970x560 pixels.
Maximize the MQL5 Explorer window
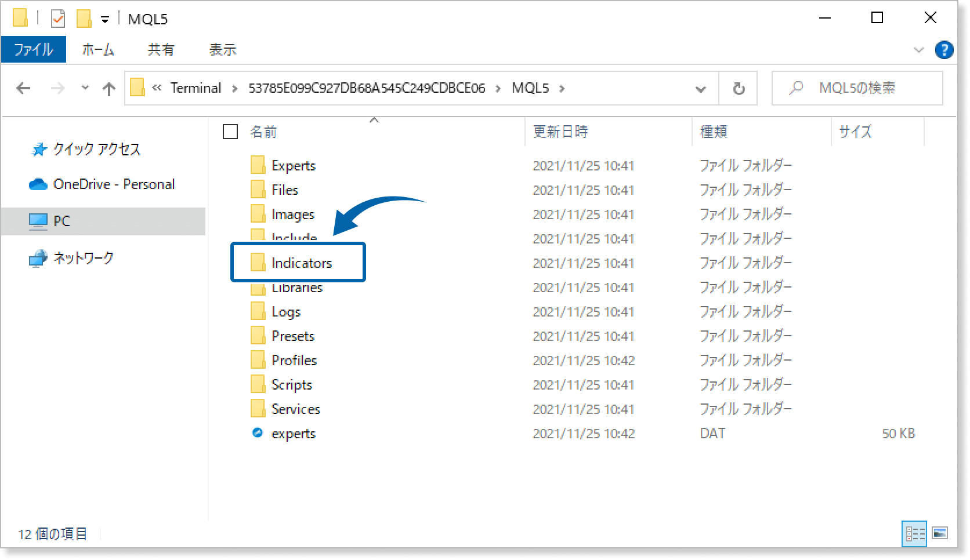(877, 18)
